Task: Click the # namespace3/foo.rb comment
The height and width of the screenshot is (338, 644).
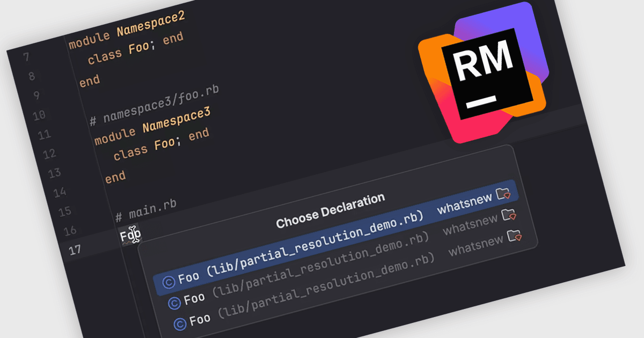Action: [x=155, y=105]
